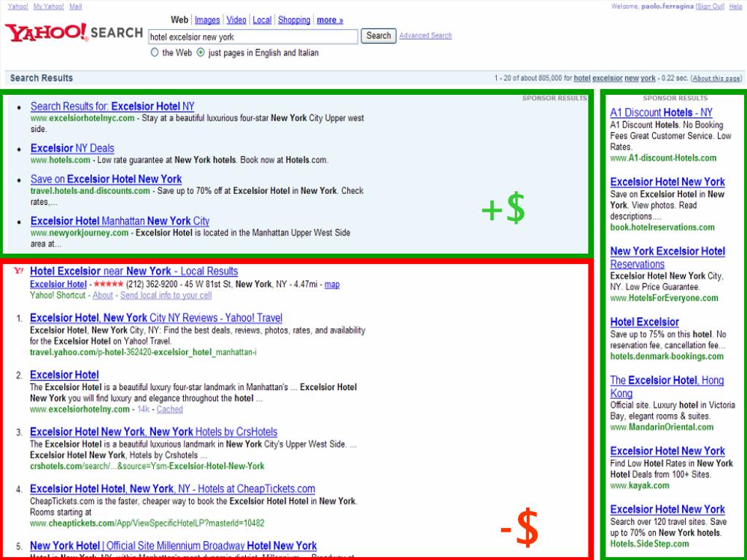The height and width of the screenshot is (560, 747).
Task: Click 'Send local info to your cell'
Action: (166, 295)
